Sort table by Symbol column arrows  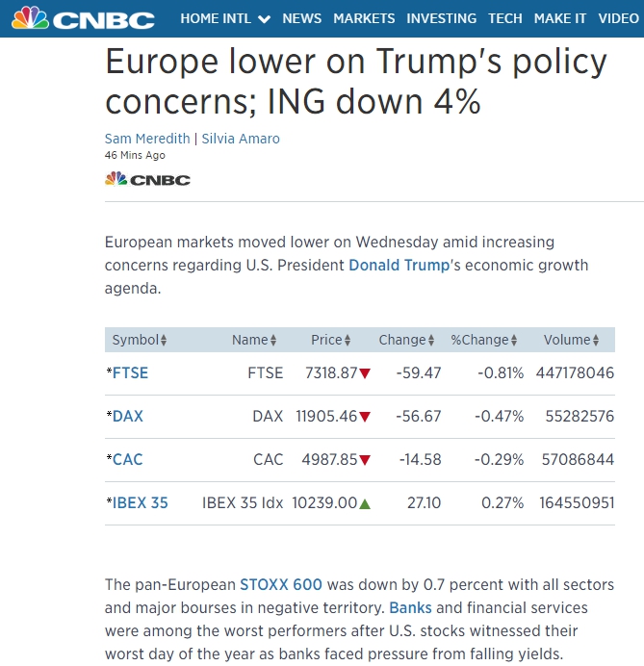point(164,341)
